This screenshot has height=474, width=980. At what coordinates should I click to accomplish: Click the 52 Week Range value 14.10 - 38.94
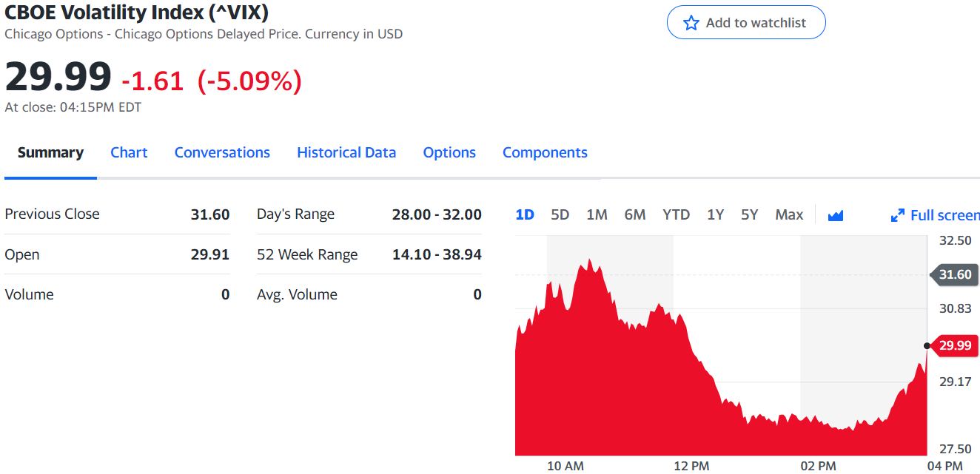437,254
